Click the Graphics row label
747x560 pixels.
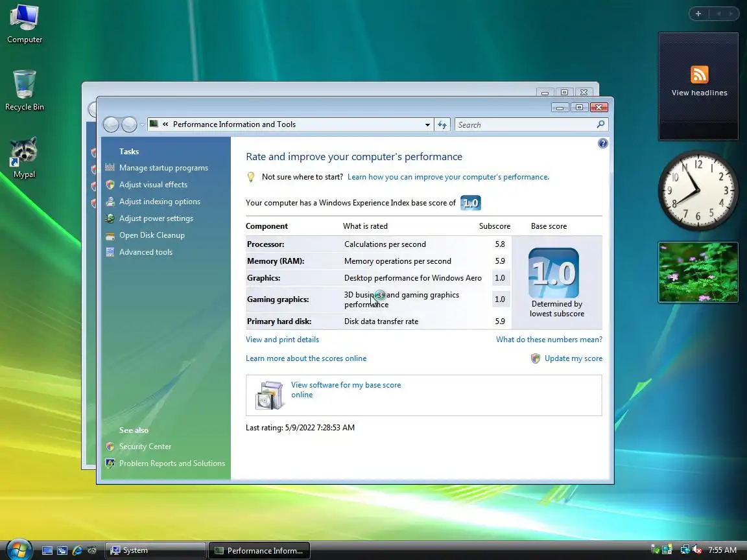click(263, 278)
